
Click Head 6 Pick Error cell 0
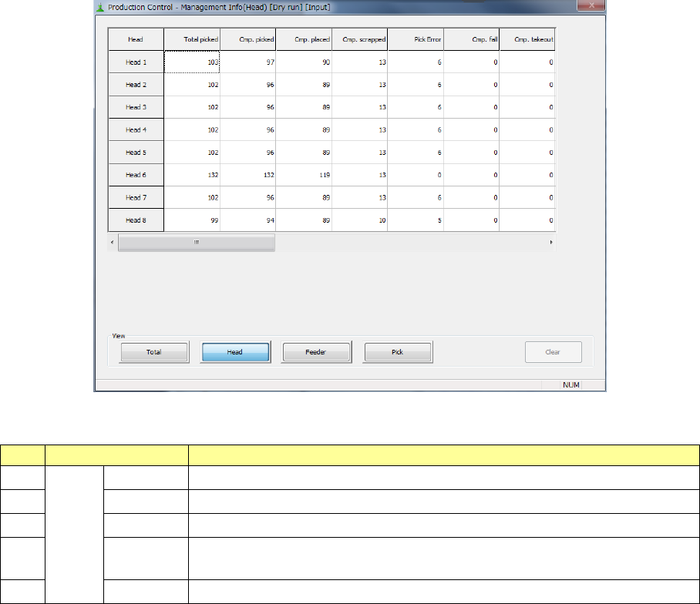tap(416, 175)
